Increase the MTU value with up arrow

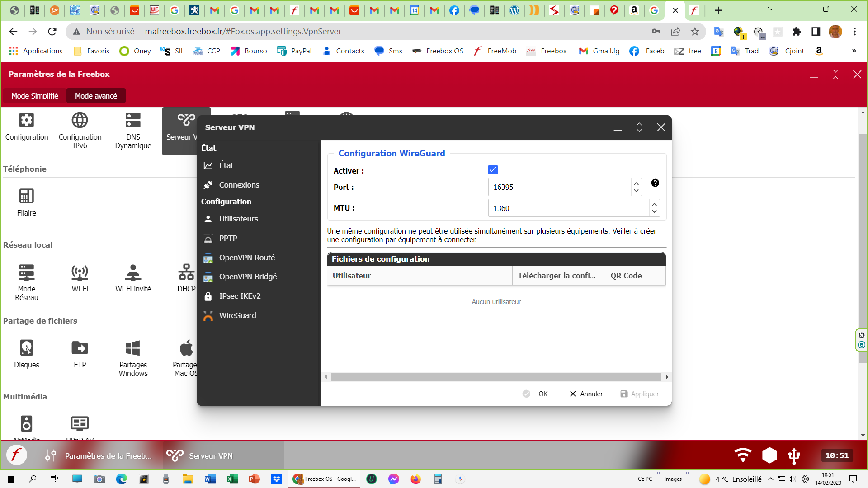click(x=654, y=205)
